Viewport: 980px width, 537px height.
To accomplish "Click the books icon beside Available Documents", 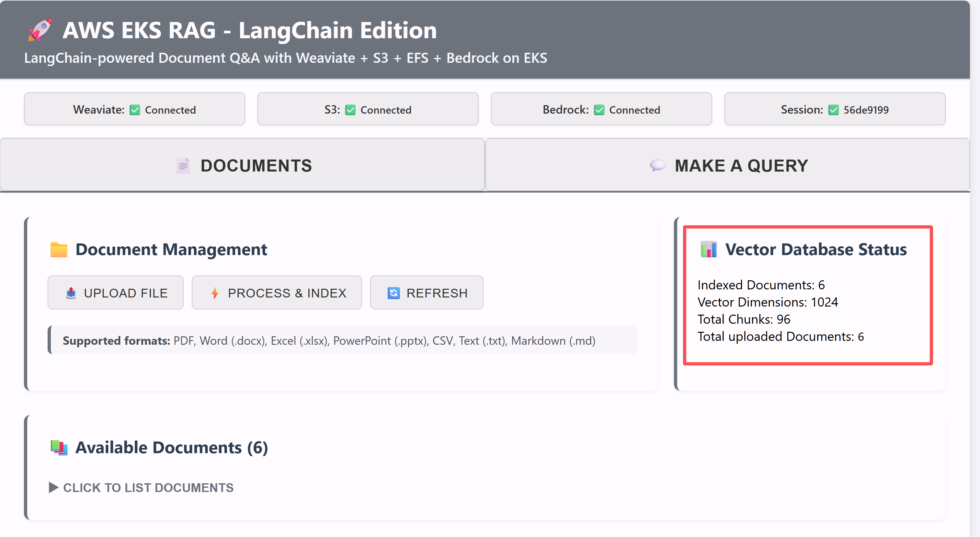I will 59,448.
